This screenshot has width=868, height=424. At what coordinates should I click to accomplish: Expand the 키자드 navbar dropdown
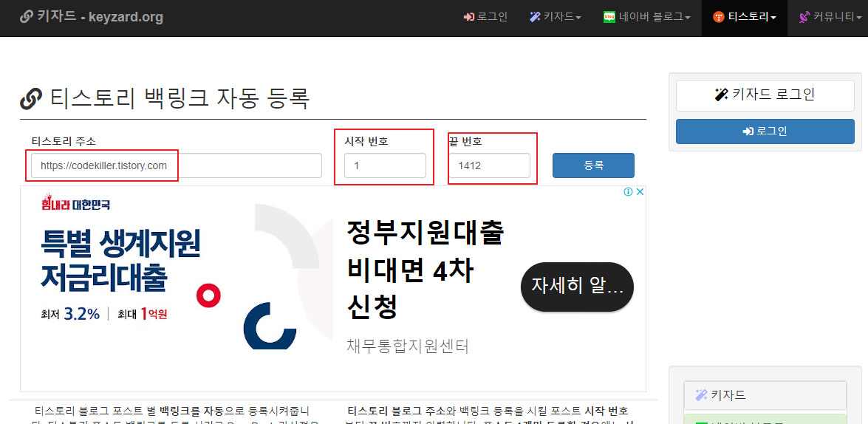(556, 17)
